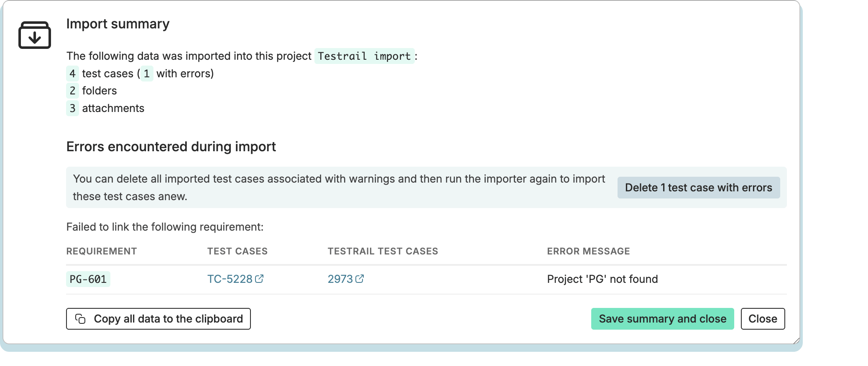Image resolution: width=868 pixels, height=366 pixels.
Task: Click the copy icon in clipboard button
Action: point(80,319)
